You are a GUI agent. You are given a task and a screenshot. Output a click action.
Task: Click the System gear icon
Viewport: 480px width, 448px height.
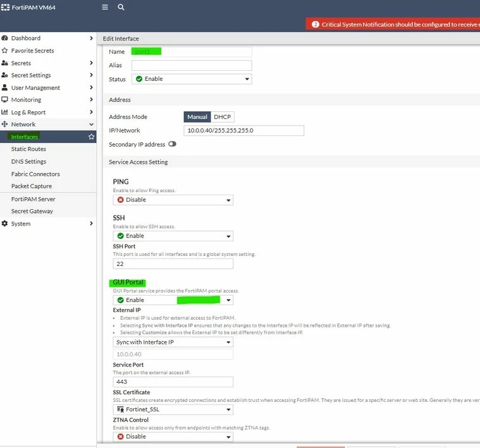pyautogui.click(x=4, y=224)
